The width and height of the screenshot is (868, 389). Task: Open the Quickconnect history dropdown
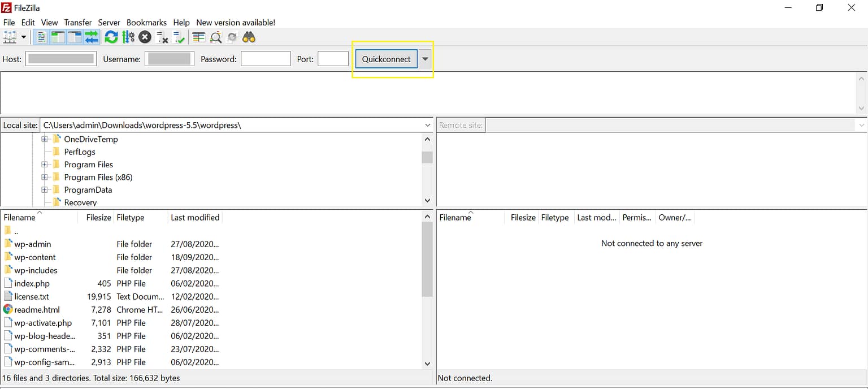[x=425, y=58]
